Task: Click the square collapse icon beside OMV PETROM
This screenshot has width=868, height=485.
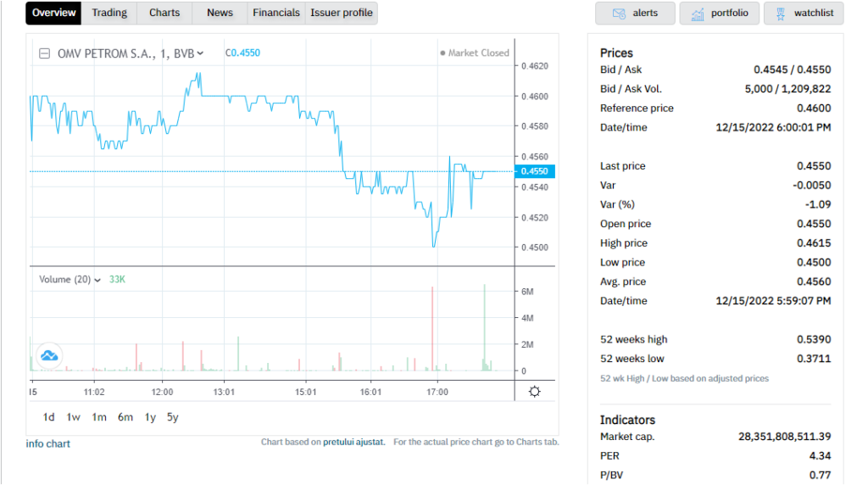Action: pyautogui.click(x=45, y=53)
